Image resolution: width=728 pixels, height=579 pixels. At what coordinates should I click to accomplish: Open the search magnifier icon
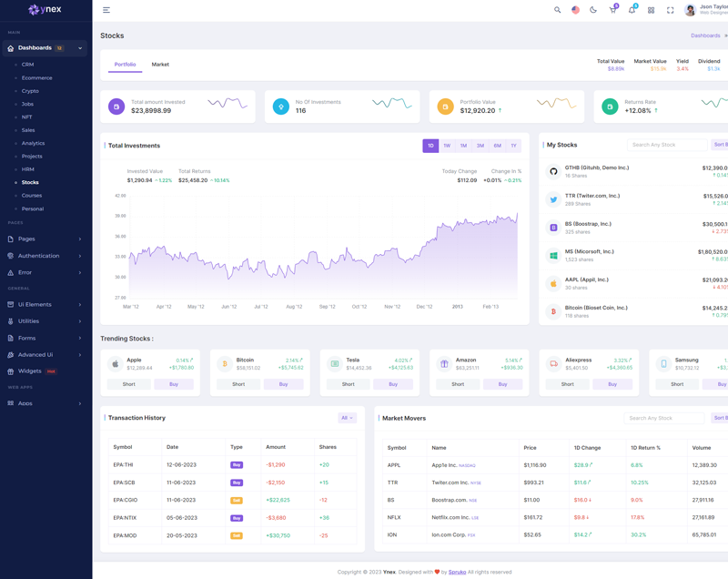tap(558, 10)
